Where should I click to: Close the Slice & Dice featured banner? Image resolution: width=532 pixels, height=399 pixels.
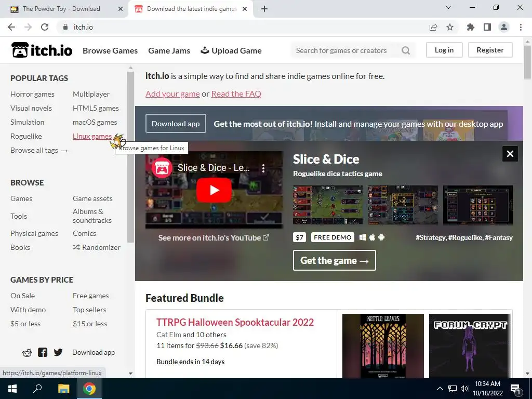pyautogui.click(x=510, y=154)
